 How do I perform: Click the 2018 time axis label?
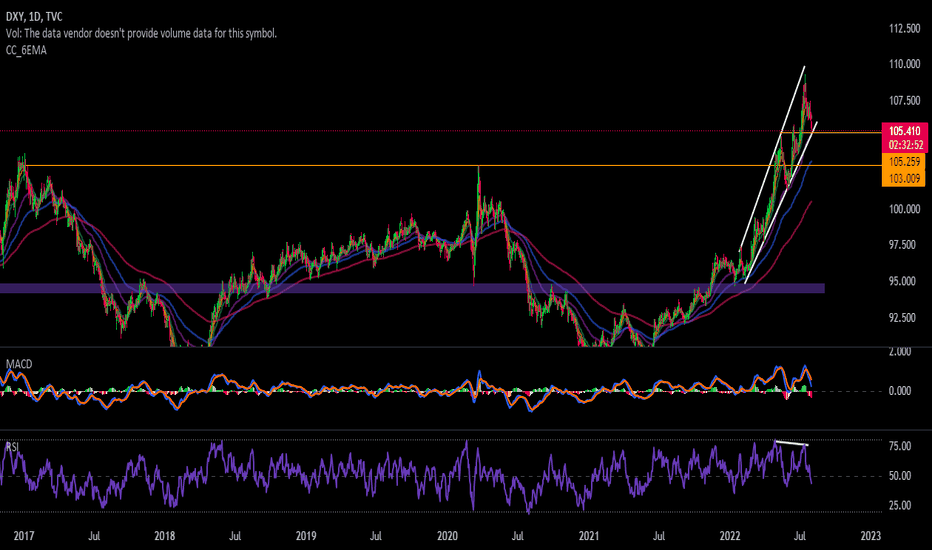[x=165, y=536]
